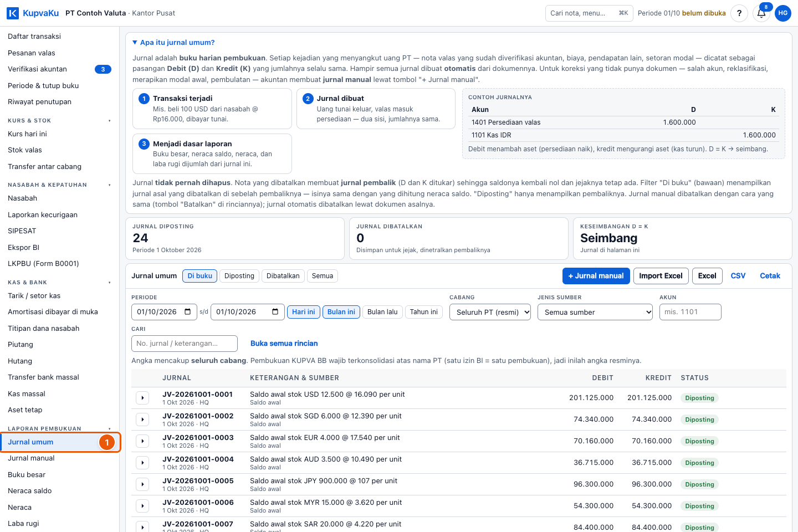Screen dimensions: 798x532
Task: Collapse the Nasabah & Kepatuhan sidebar section
Action: pyautogui.click(x=59, y=185)
